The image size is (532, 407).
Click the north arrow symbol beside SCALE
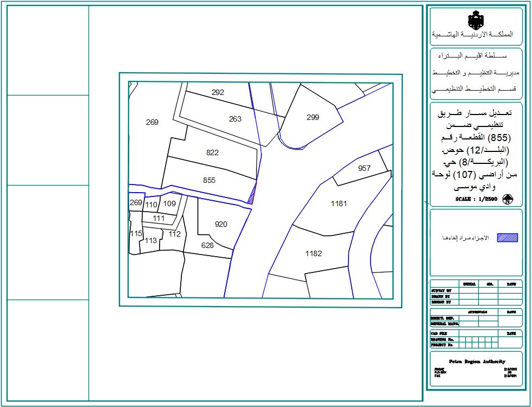[x=508, y=199]
